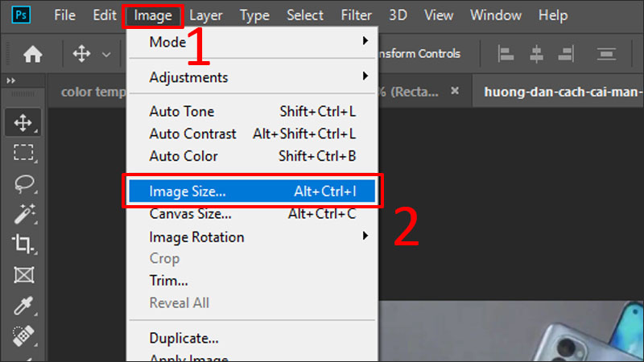
Task: Expand the toolbar using double arrows
Action: 11,80
